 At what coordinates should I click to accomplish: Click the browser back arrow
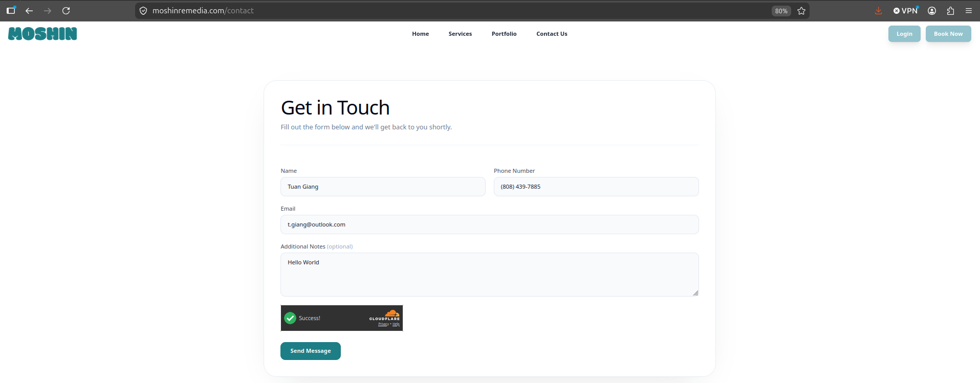click(x=29, y=11)
